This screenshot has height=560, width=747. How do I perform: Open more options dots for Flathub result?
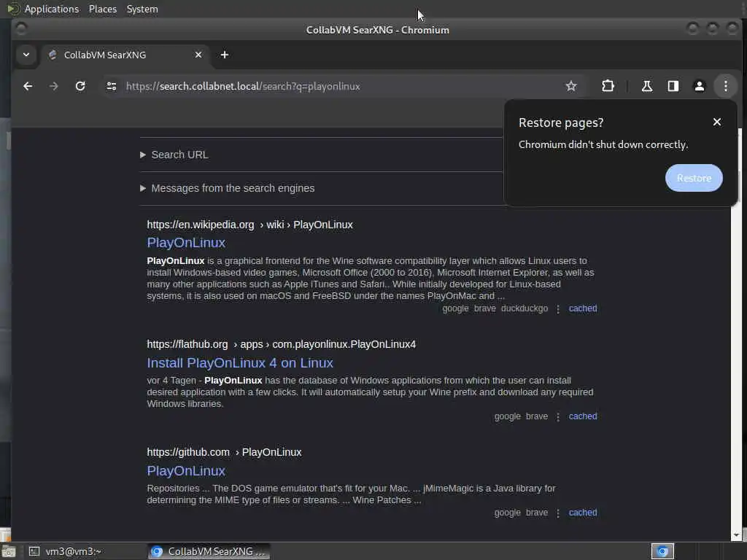coord(558,416)
